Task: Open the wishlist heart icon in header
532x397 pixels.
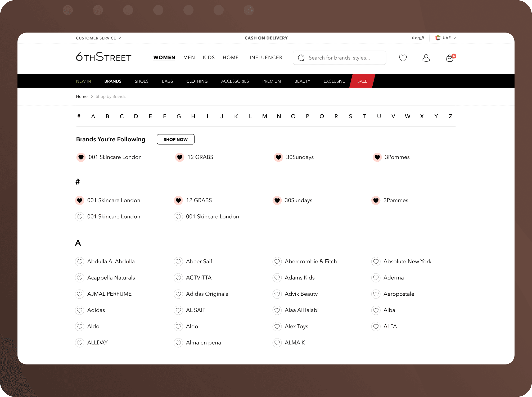Action: coord(403,58)
